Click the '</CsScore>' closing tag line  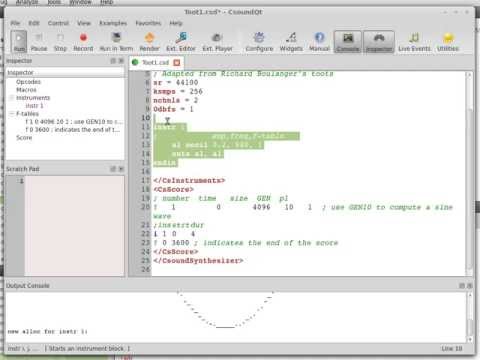coord(175,252)
